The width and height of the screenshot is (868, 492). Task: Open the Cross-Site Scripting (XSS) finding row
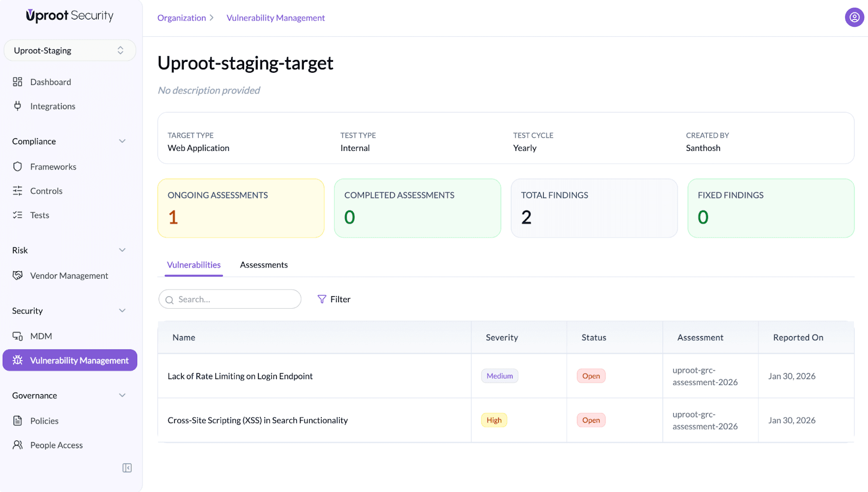click(258, 420)
